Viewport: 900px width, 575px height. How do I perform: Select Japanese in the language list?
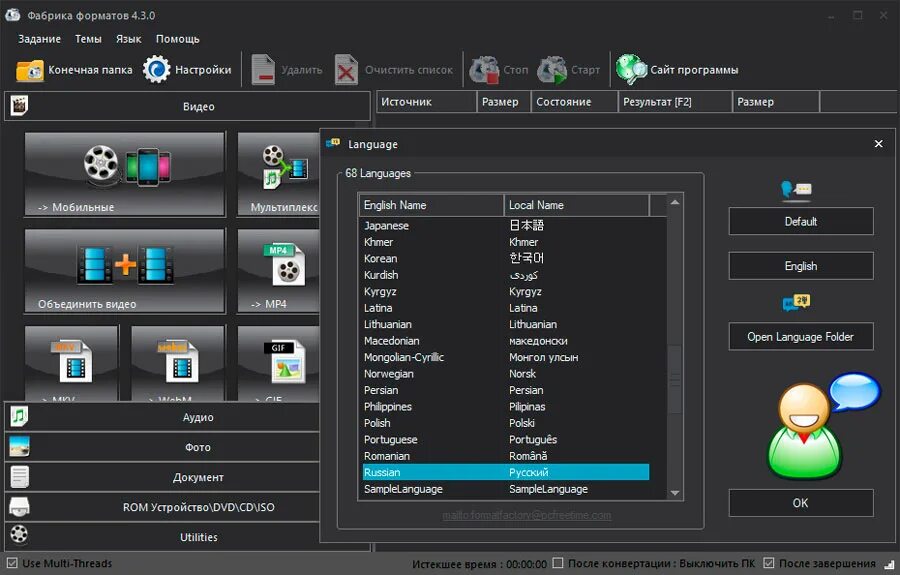tap(505, 226)
